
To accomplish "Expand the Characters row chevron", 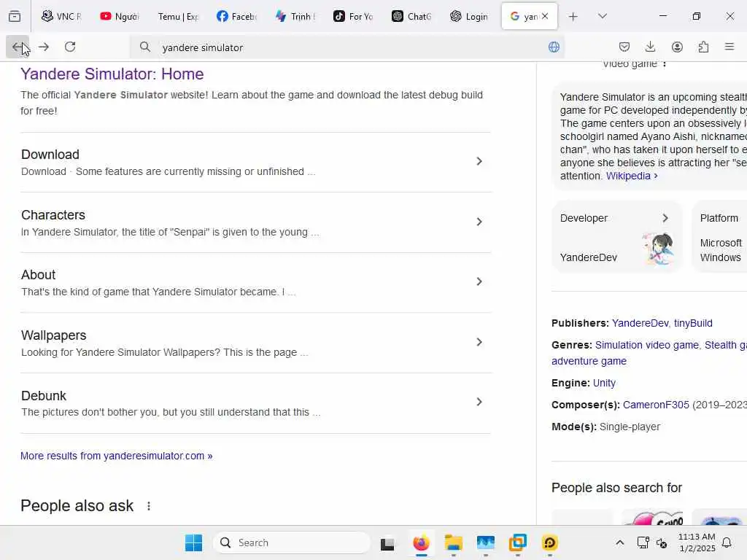I will coord(479,222).
